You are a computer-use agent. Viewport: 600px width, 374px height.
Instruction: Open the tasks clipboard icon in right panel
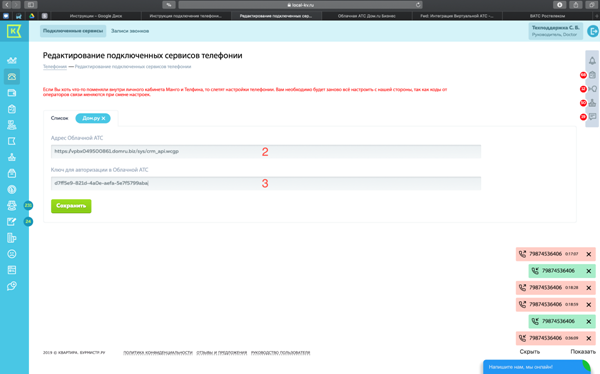[592, 75]
